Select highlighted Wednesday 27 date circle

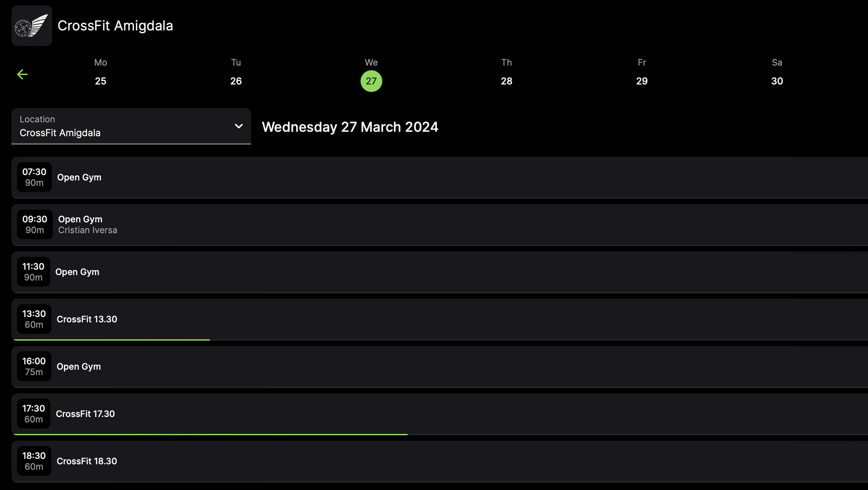coord(371,81)
